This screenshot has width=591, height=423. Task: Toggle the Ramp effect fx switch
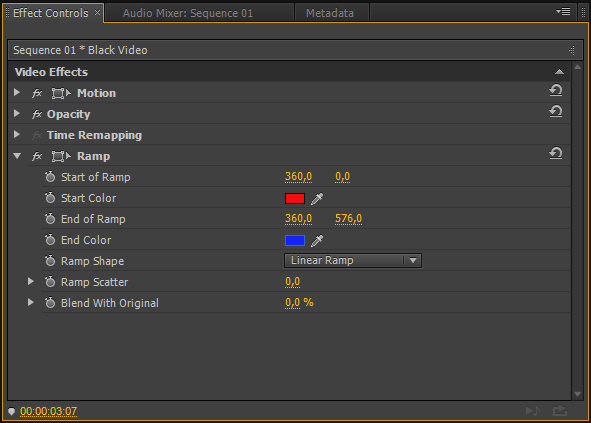(x=37, y=156)
